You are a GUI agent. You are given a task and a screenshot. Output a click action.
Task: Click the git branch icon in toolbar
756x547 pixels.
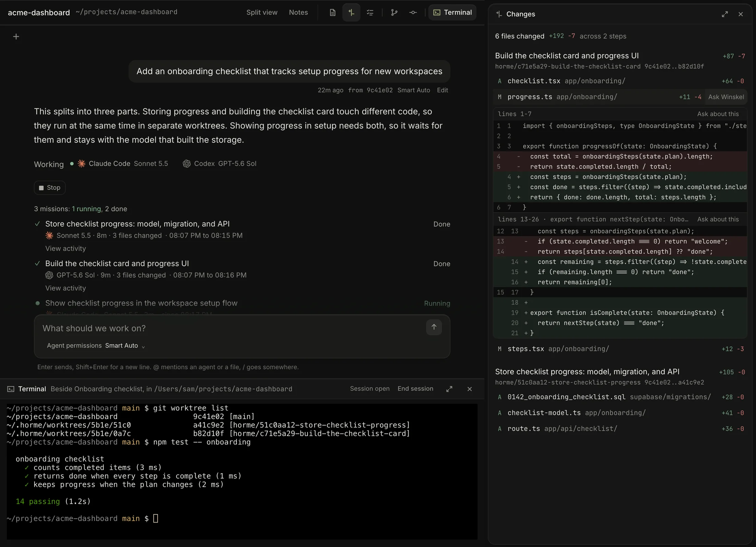point(394,12)
